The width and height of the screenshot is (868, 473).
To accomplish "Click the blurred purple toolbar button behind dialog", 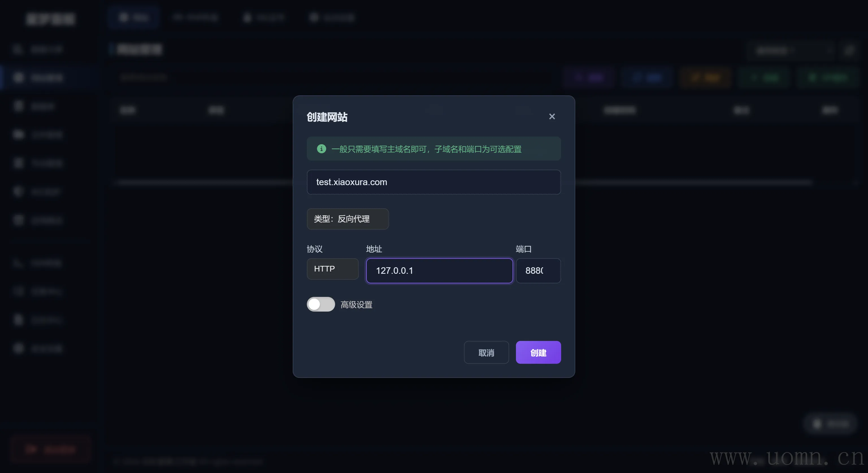I will 589,78.
